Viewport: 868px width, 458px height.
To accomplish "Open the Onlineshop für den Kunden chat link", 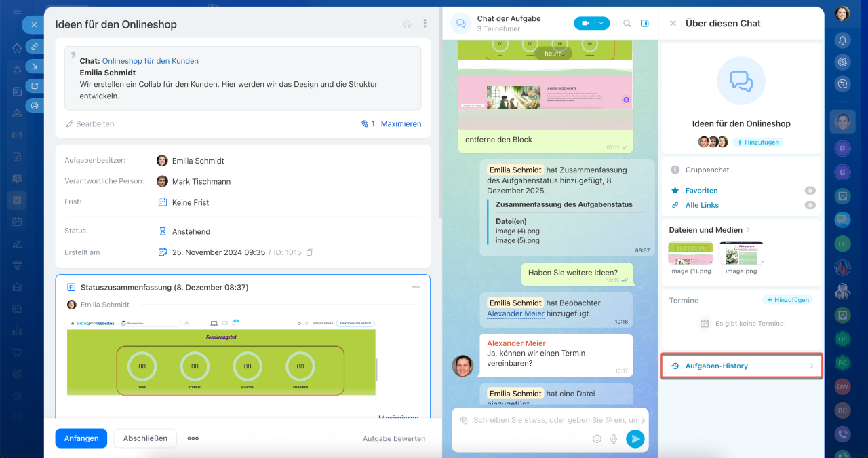I will (151, 61).
